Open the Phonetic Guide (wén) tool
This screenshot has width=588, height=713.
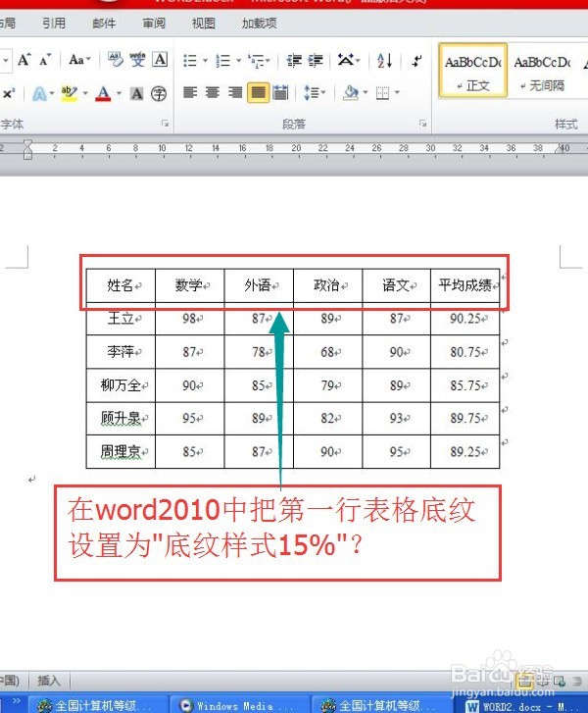(x=137, y=60)
